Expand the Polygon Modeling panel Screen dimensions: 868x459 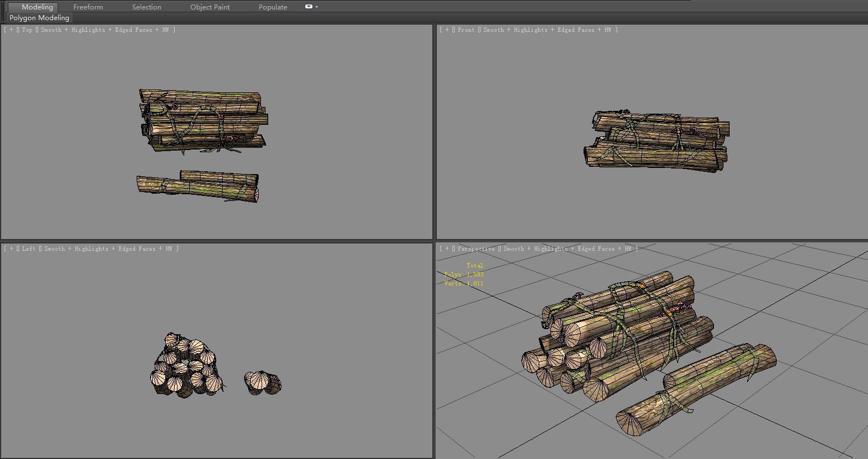(39, 18)
